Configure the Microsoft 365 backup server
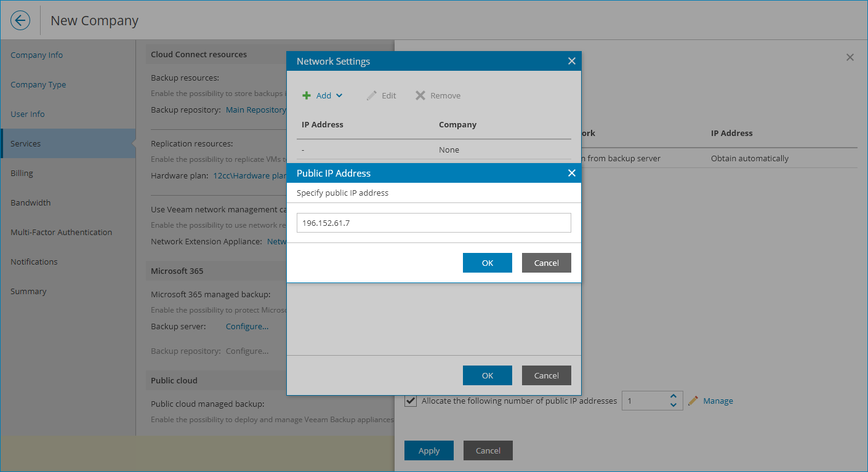This screenshot has height=472, width=868. (246, 326)
